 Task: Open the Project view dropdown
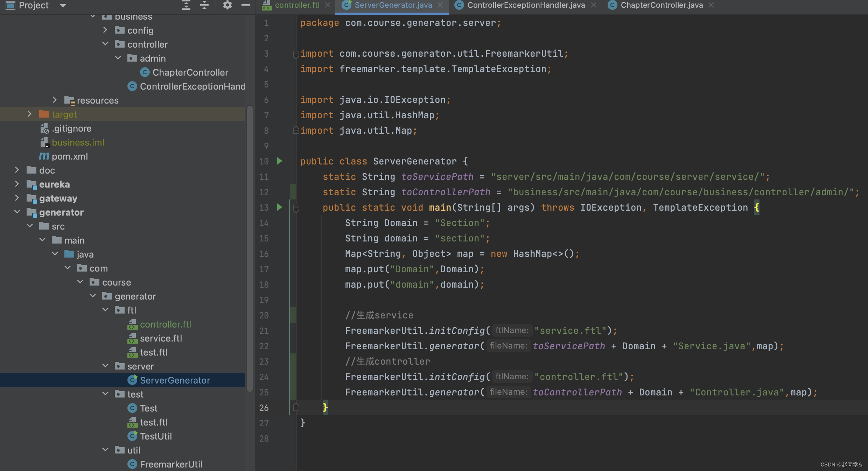[x=63, y=5]
